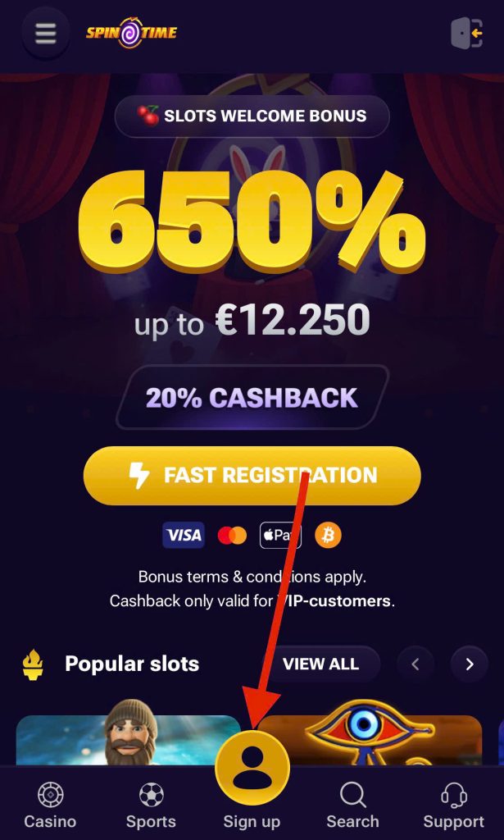504x840 pixels.
Task: Open the hamburger menu
Action: (x=46, y=34)
